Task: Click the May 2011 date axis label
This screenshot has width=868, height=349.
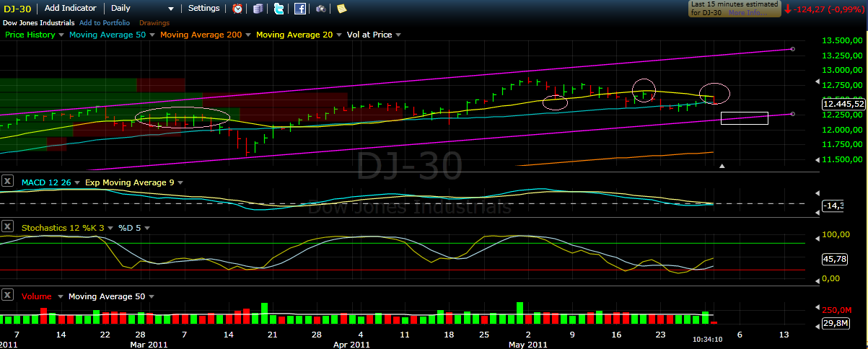Action: 527,345
